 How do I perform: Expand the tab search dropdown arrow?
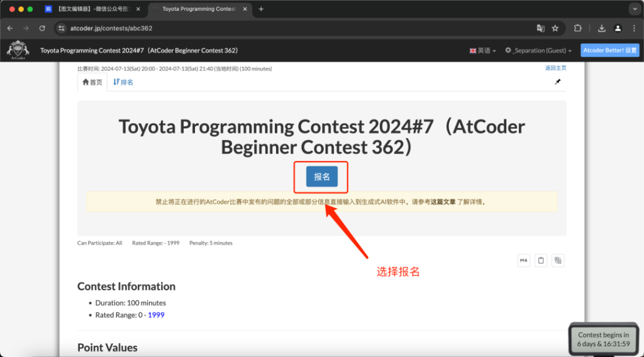[x=635, y=9]
